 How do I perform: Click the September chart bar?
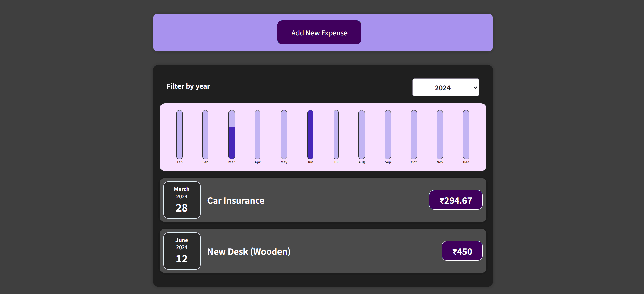(x=388, y=134)
